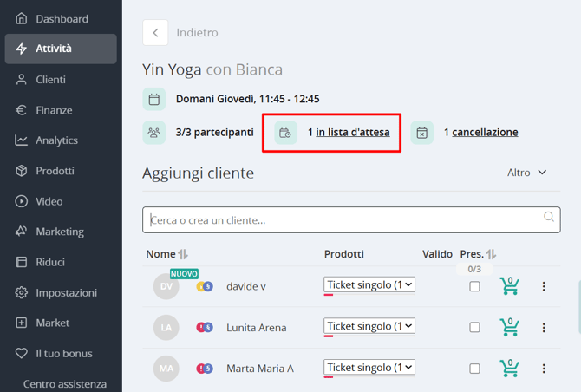Tick presence checkbox for Lunita Arena
581x392 pixels.
click(x=474, y=328)
